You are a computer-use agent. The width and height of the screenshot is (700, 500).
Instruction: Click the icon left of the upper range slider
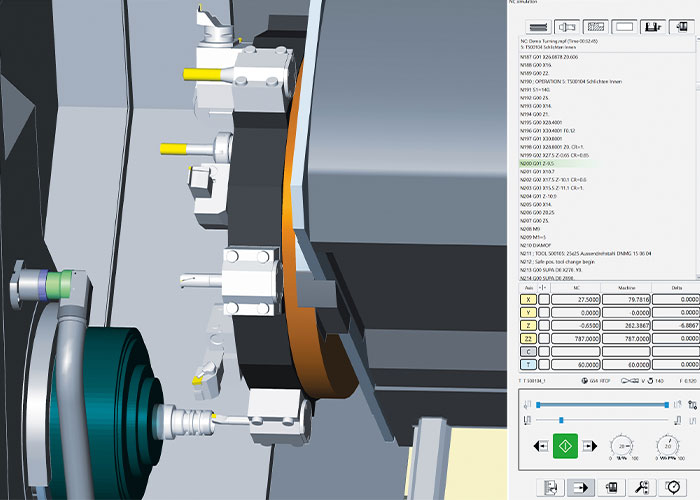[527, 404]
